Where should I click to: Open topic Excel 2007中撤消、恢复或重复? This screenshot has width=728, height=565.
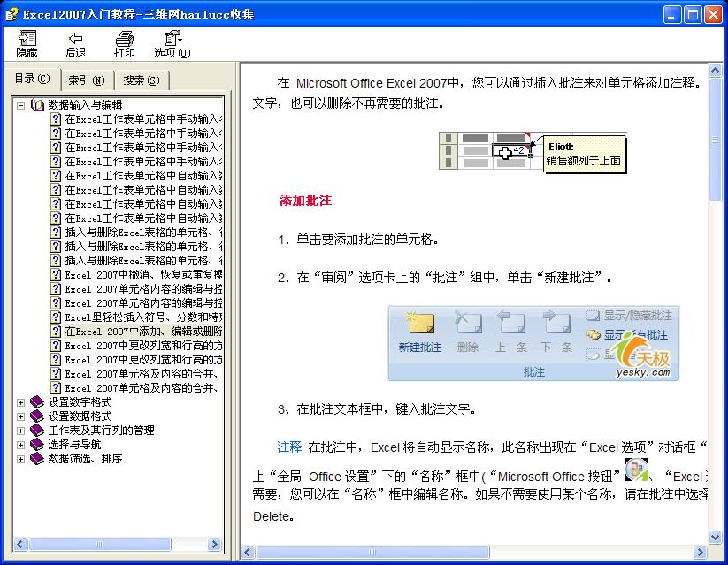pos(143,275)
